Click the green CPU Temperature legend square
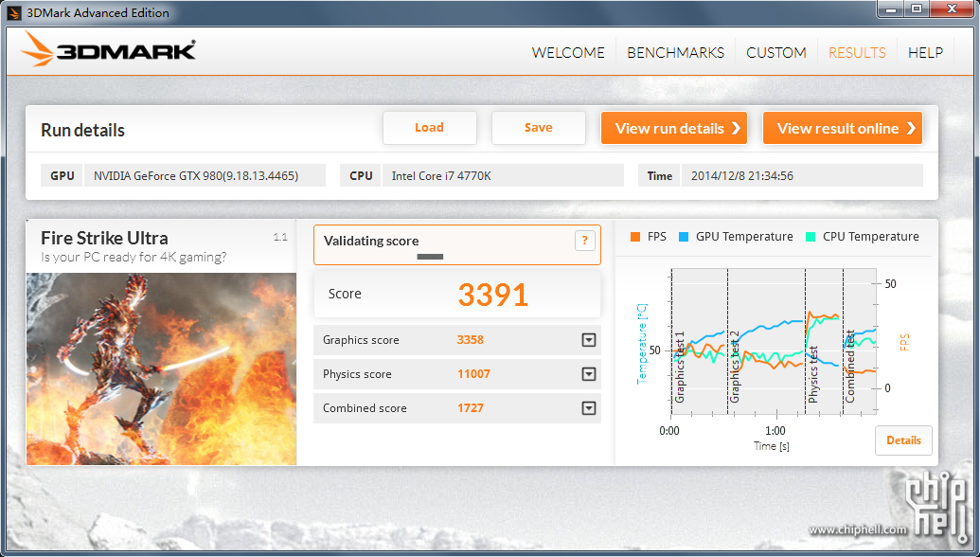The height and width of the screenshot is (557, 980). (811, 237)
